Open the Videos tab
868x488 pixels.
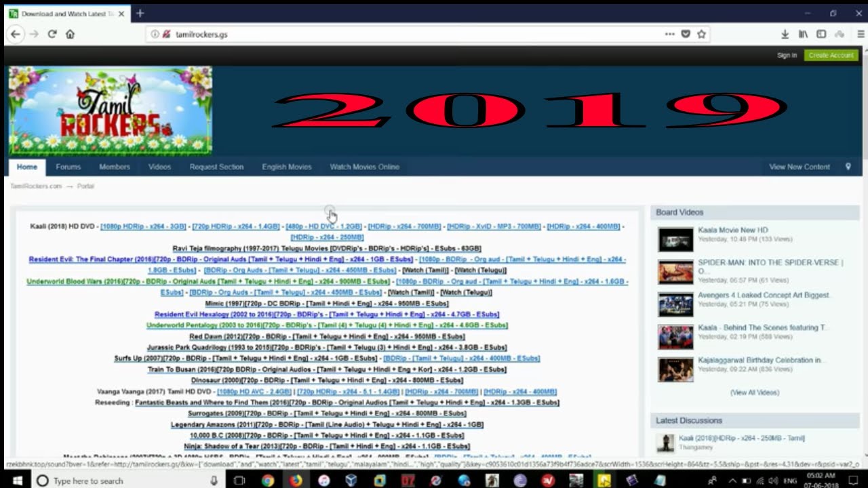pos(159,167)
